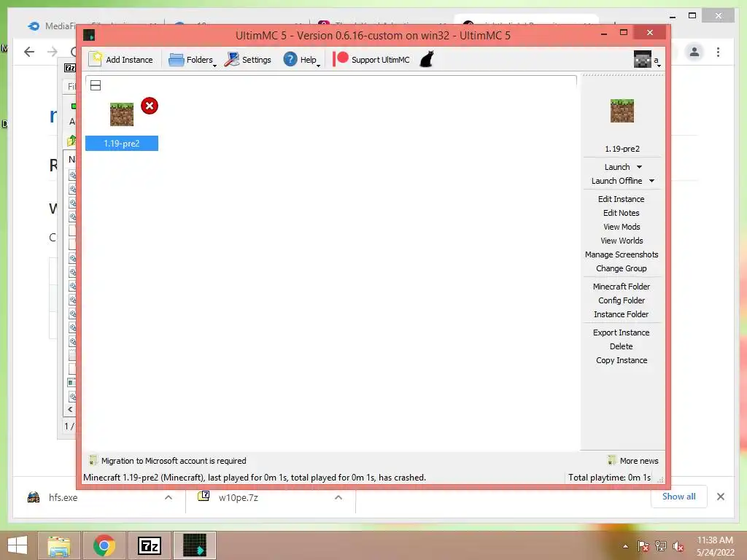Click the Add Instance toolbar button
Image resolution: width=747 pixels, height=560 pixels.
[x=121, y=60]
